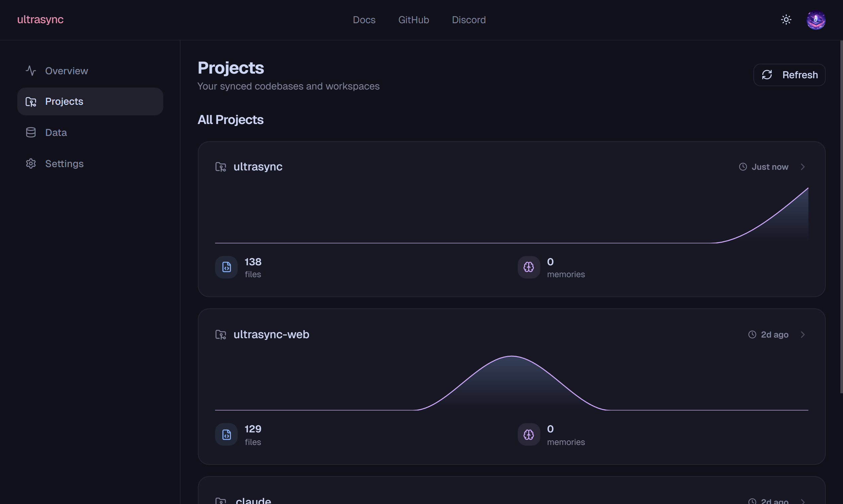The height and width of the screenshot is (504, 843).
Task: Expand the claude project chevron
Action: coord(803,501)
